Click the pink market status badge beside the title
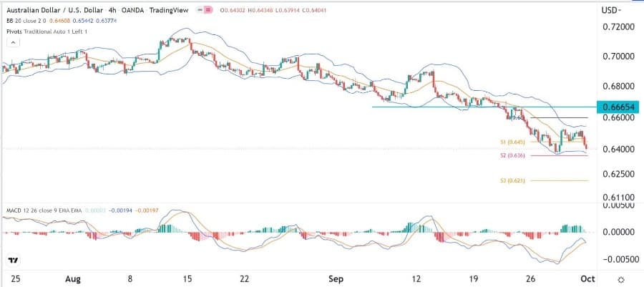 208,9
